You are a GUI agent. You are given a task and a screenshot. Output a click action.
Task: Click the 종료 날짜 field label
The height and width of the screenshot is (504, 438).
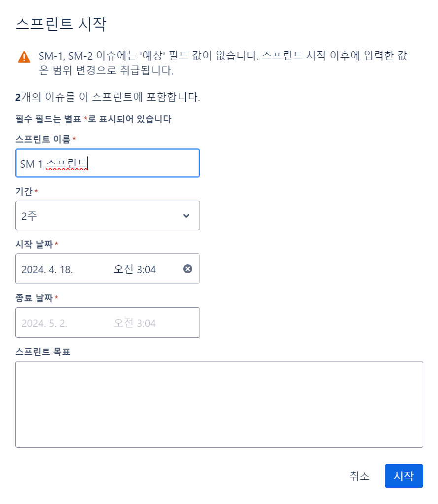click(34, 298)
